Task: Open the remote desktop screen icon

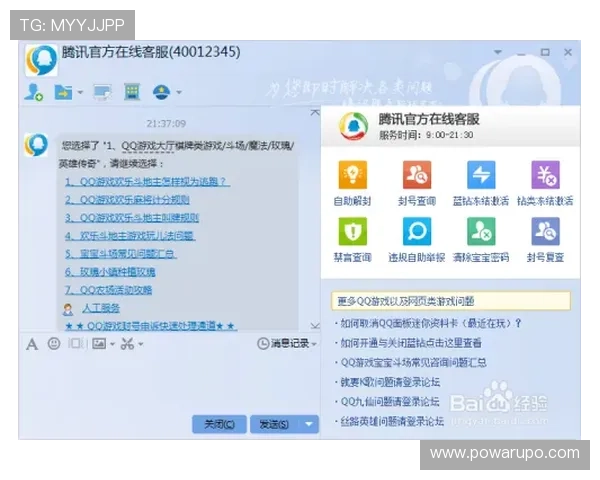Action: (x=103, y=92)
